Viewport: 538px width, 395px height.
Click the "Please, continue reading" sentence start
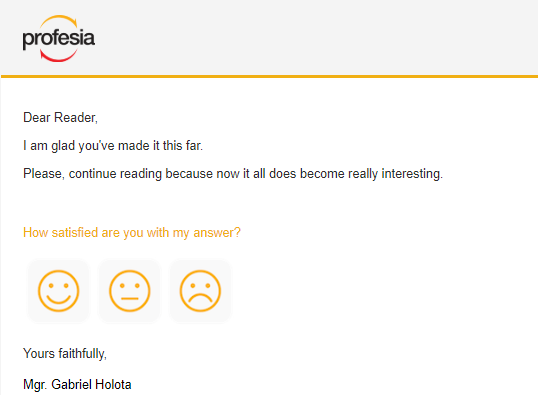point(92,174)
